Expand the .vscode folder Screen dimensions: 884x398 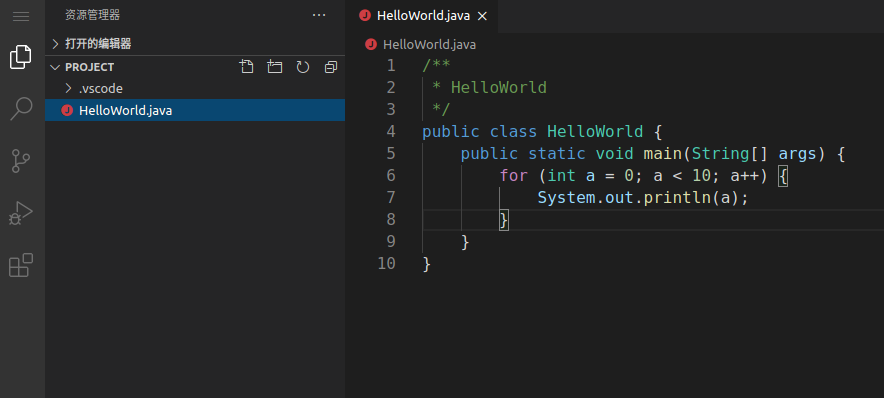(x=195, y=89)
